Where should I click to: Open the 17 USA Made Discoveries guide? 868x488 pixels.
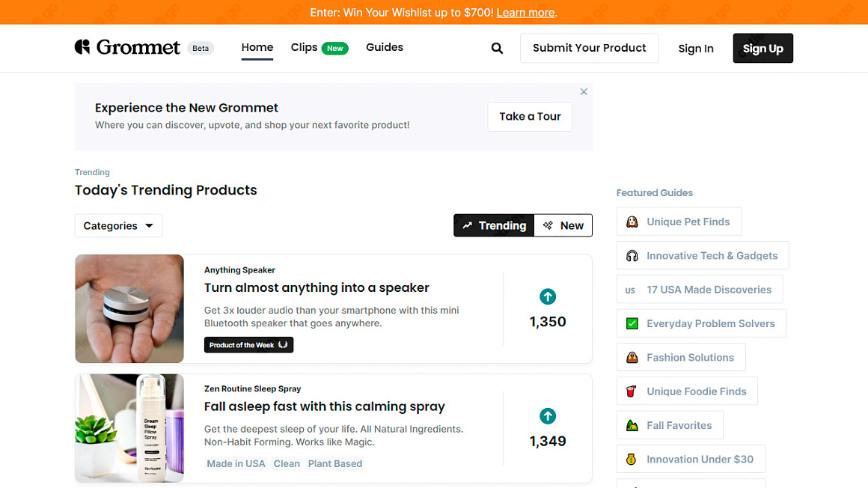tap(700, 290)
